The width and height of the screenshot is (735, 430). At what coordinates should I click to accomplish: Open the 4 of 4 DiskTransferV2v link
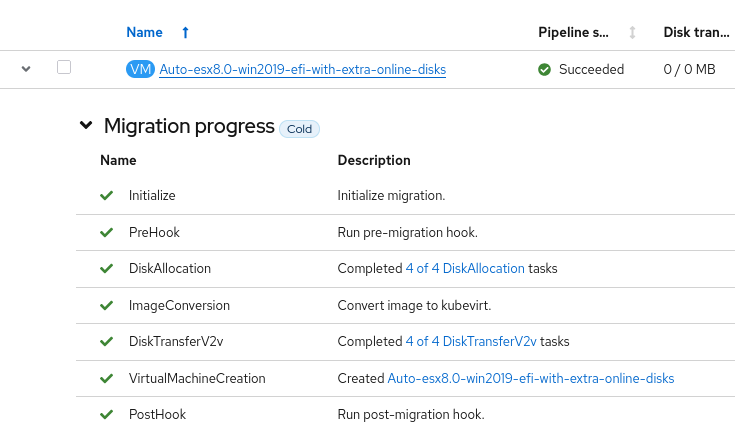(470, 342)
